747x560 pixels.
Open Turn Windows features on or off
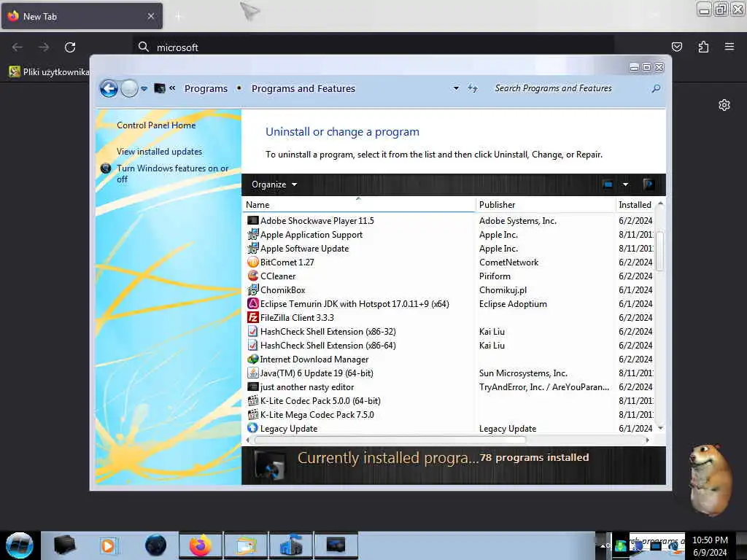tap(172, 174)
